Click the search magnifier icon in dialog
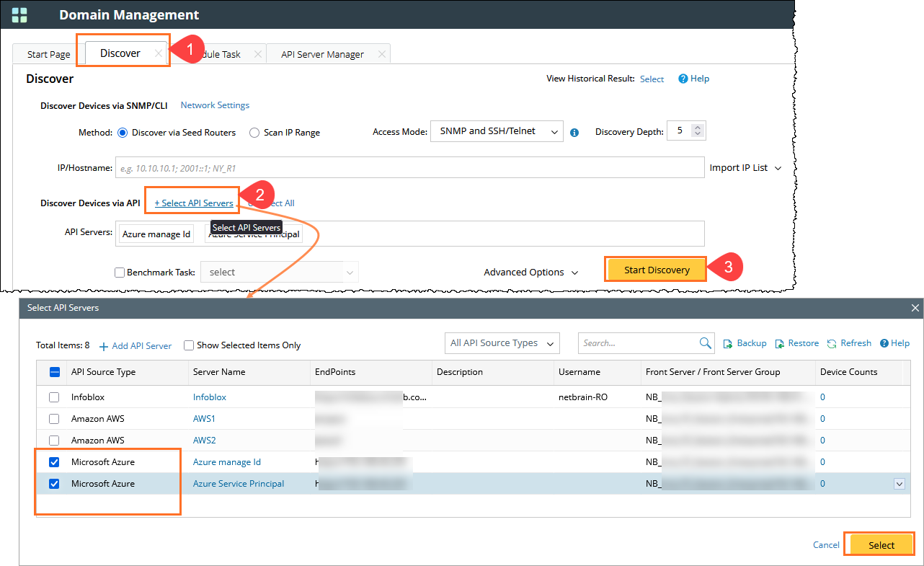This screenshot has width=924, height=566. click(x=705, y=343)
